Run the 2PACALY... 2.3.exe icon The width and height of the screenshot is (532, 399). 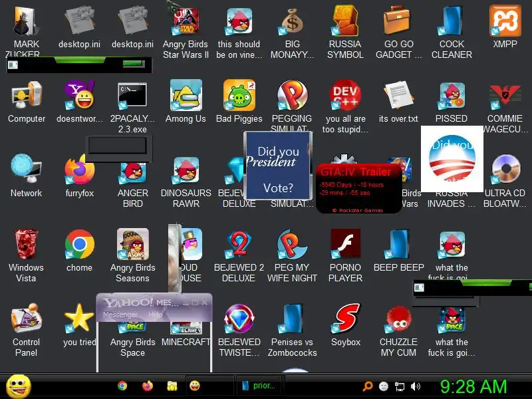132,96
